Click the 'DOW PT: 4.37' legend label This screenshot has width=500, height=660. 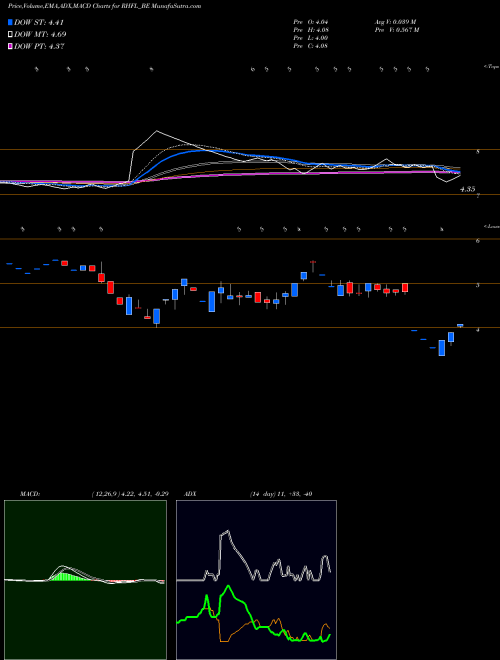(x=39, y=46)
